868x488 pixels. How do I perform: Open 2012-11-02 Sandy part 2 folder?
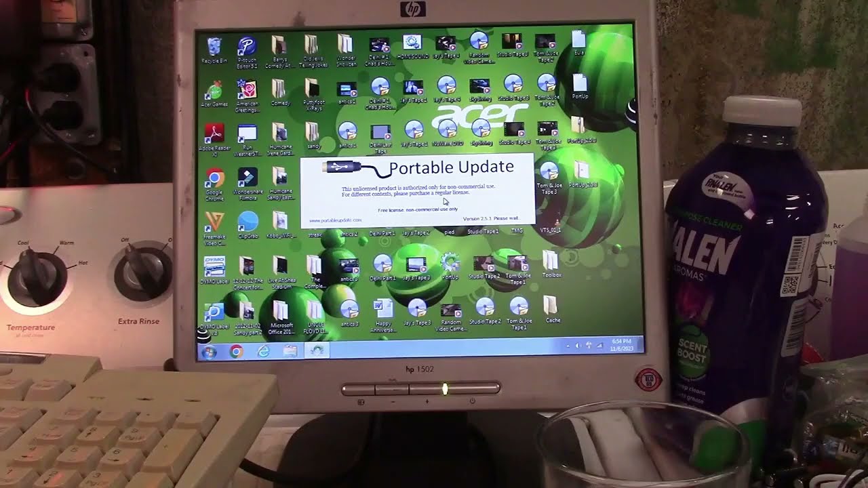point(247,317)
